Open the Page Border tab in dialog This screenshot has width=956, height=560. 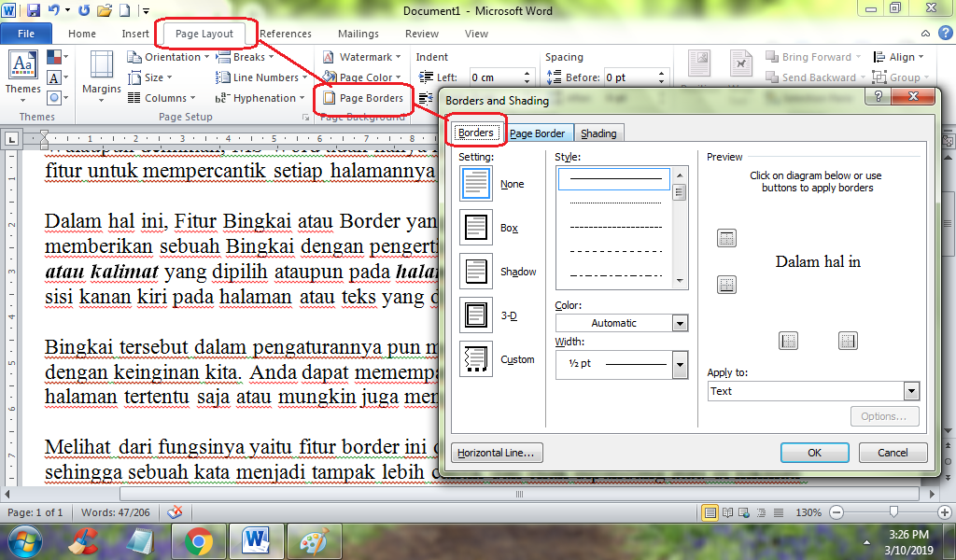(x=537, y=133)
